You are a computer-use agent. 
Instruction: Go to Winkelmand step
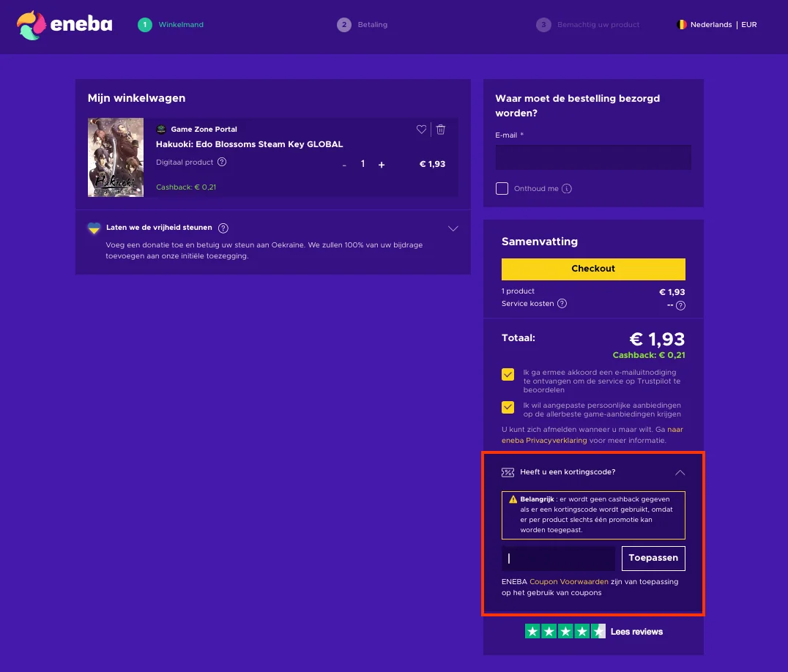tap(171, 25)
